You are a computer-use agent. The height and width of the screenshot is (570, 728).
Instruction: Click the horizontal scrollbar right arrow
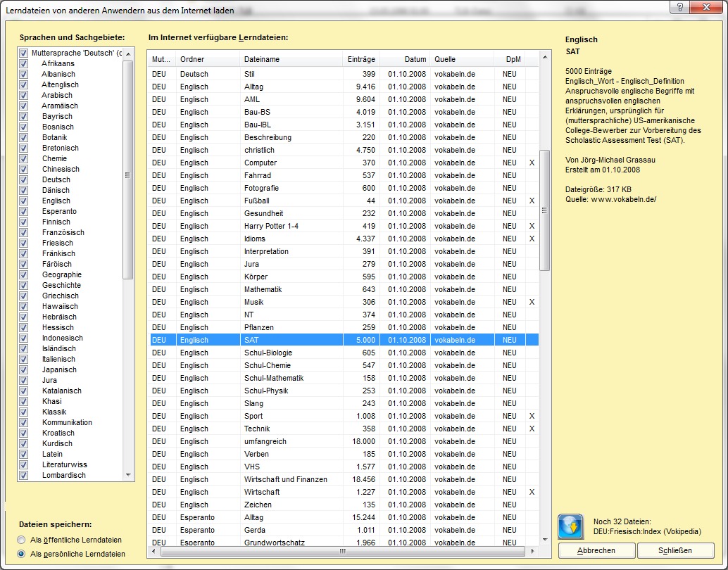[532, 552]
